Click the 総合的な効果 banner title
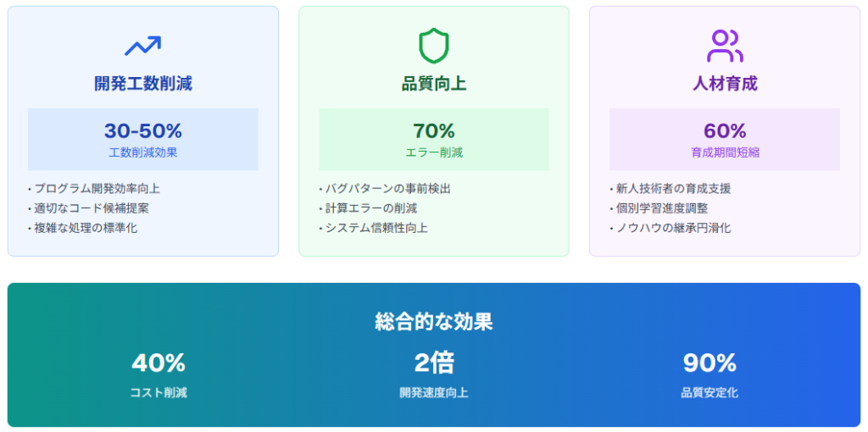The height and width of the screenshot is (432, 868). click(433, 321)
